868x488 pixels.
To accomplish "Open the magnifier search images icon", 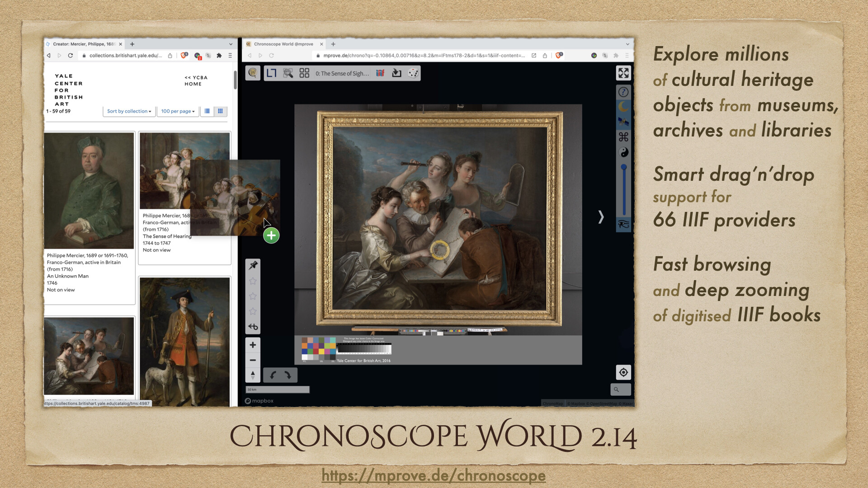I will 288,73.
